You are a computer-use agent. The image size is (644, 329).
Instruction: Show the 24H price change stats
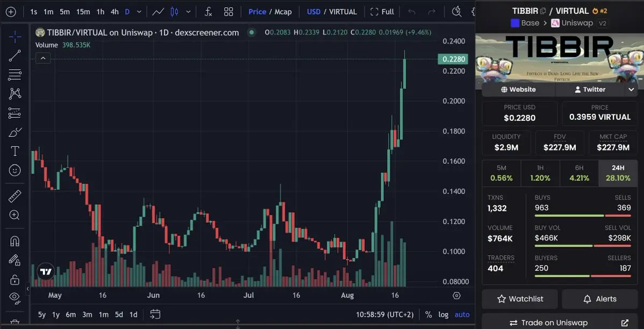[x=618, y=173]
